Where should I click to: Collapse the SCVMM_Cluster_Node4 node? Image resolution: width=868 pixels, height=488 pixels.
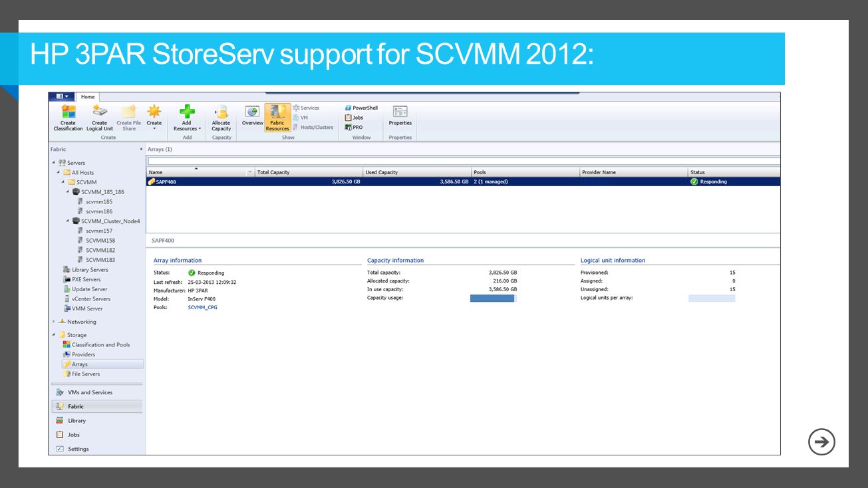click(x=68, y=221)
